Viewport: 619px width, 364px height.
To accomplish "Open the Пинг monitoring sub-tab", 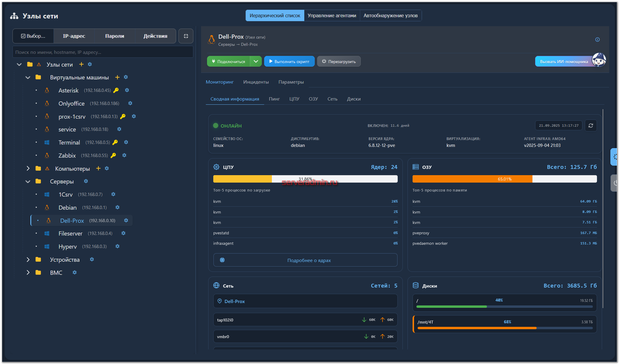I will (x=274, y=99).
